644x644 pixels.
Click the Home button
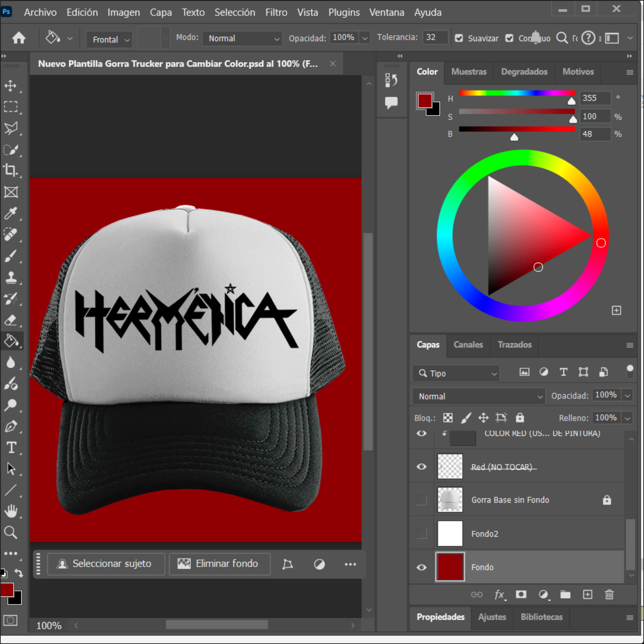point(19,38)
